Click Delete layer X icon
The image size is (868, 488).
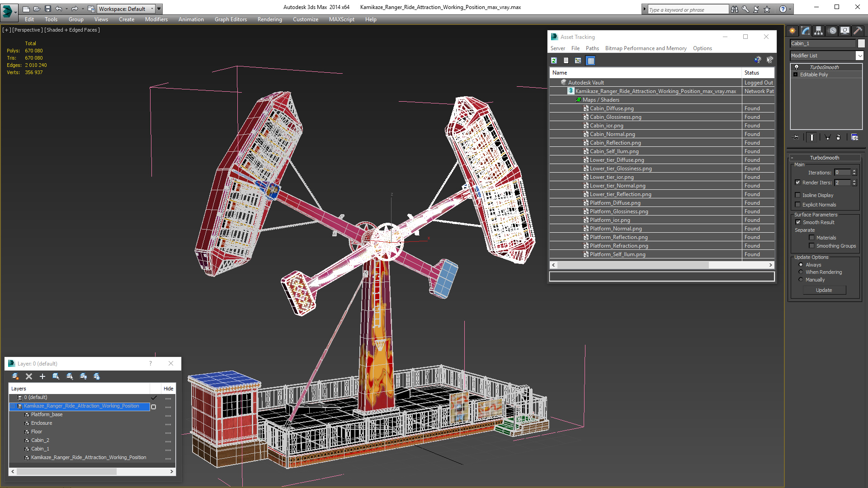click(x=29, y=376)
